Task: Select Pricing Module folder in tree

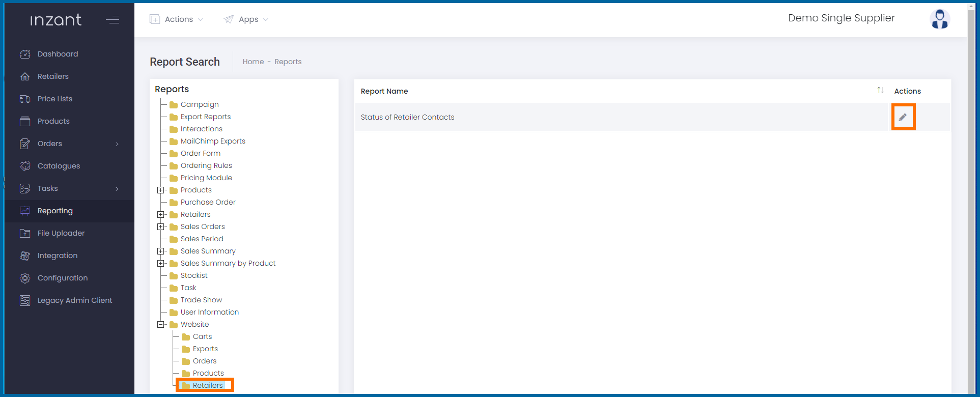Action: tap(206, 178)
